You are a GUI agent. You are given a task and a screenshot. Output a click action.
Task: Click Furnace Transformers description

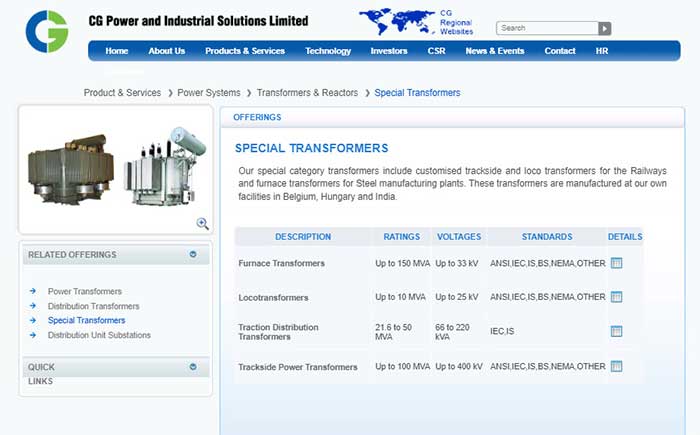pyautogui.click(x=281, y=263)
